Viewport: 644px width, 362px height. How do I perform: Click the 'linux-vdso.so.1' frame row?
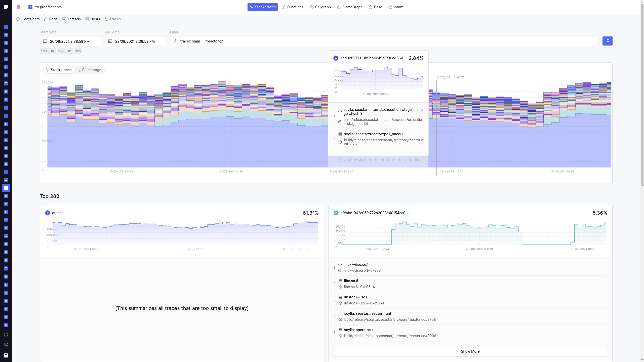(x=470, y=267)
